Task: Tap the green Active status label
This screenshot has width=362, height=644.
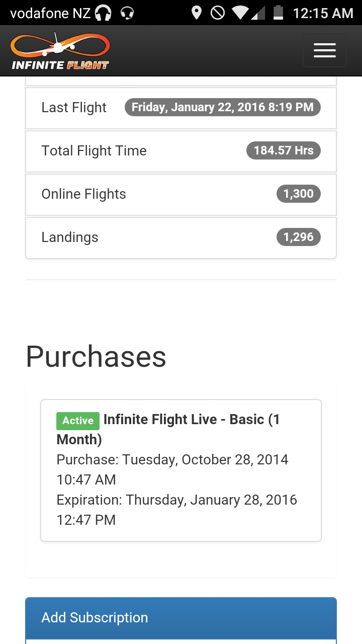Action: pyautogui.click(x=78, y=421)
